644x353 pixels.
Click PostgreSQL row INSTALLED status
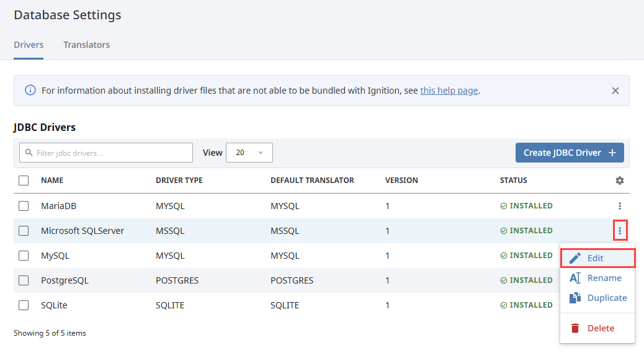pos(527,280)
